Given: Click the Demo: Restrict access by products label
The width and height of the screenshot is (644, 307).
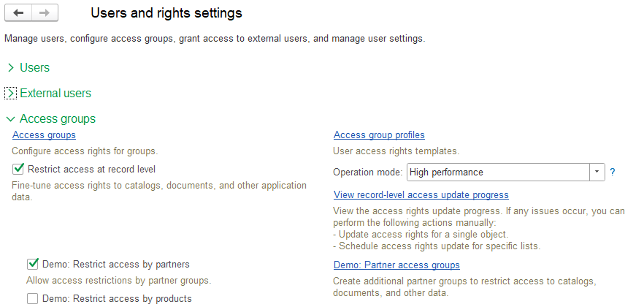Looking at the screenshot, I should [x=117, y=298].
